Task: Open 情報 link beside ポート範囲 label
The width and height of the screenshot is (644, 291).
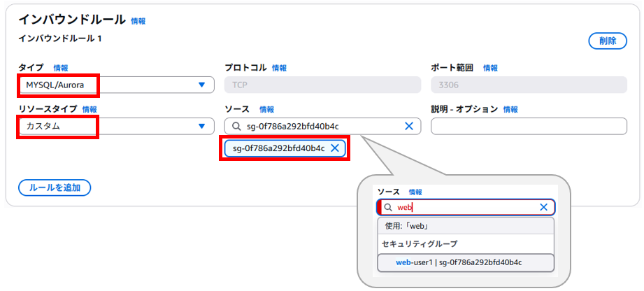Action: point(490,68)
